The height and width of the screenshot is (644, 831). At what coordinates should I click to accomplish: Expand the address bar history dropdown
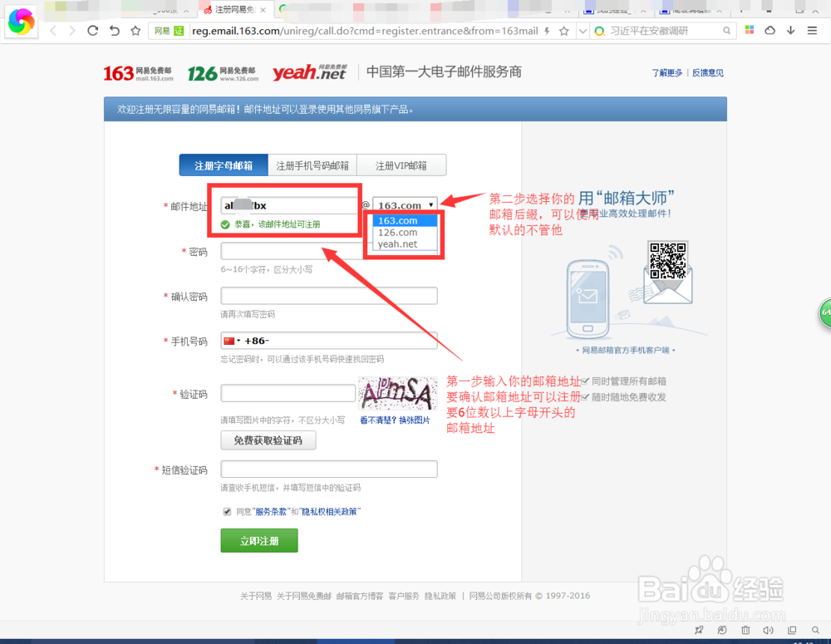(583, 31)
